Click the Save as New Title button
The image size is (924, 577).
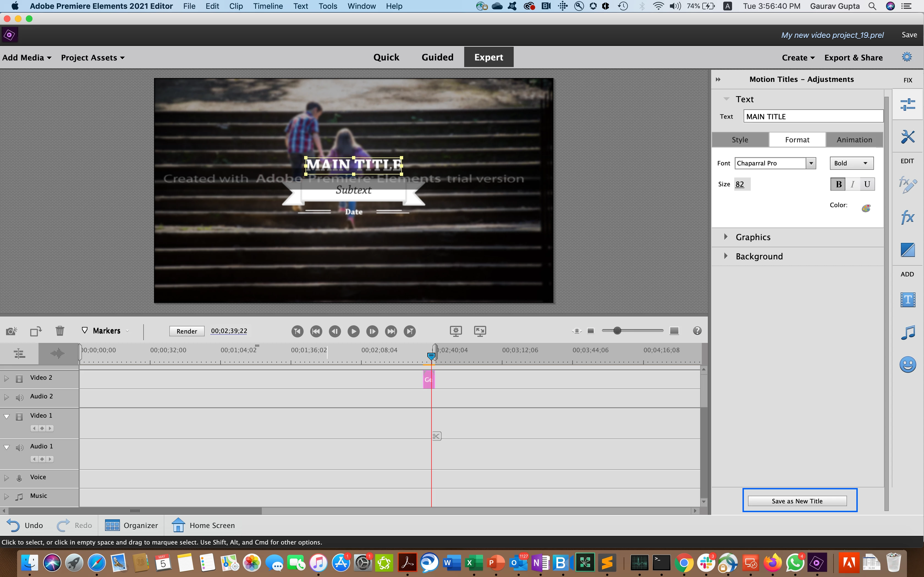(x=797, y=501)
